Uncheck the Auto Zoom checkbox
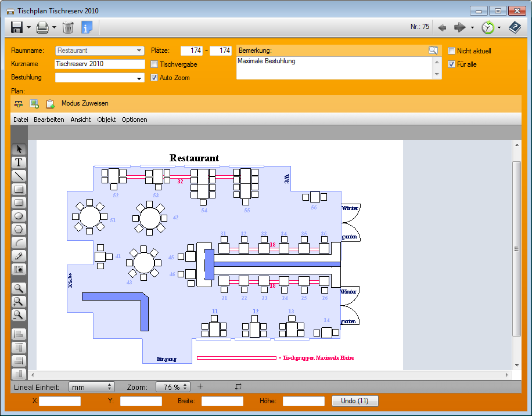This screenshot has width=532, height=416. point(154,78)
